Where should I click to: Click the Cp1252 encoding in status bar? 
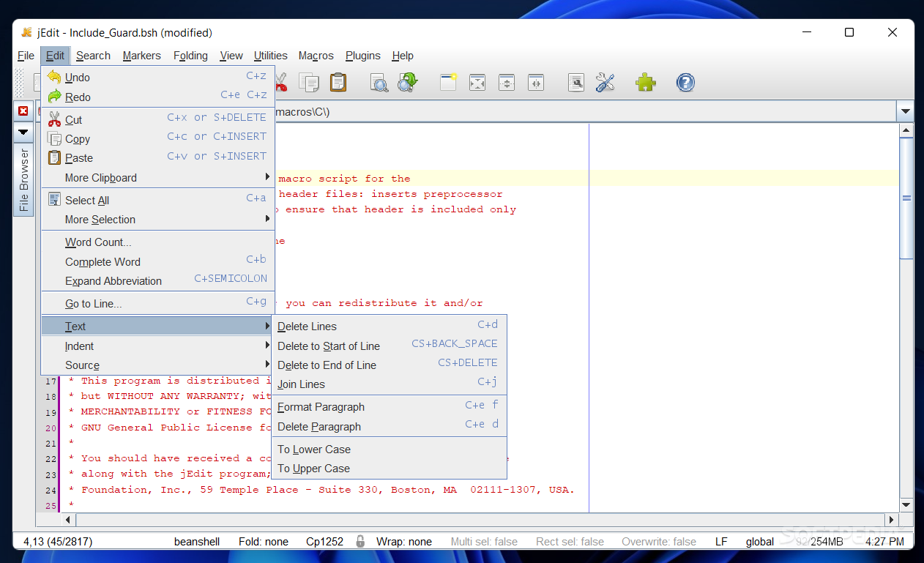click(324, 542)
